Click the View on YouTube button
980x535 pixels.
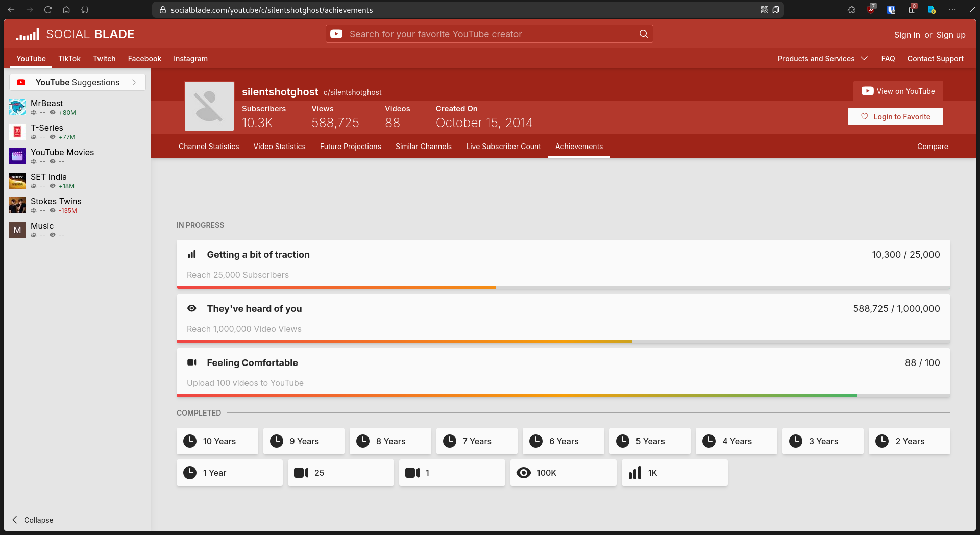tap(898, 91)
